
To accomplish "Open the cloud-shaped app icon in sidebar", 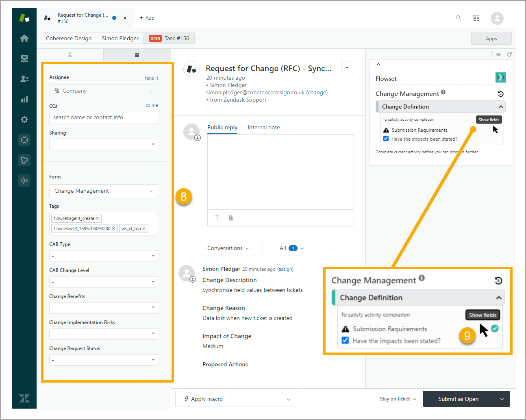I will 24,160.
